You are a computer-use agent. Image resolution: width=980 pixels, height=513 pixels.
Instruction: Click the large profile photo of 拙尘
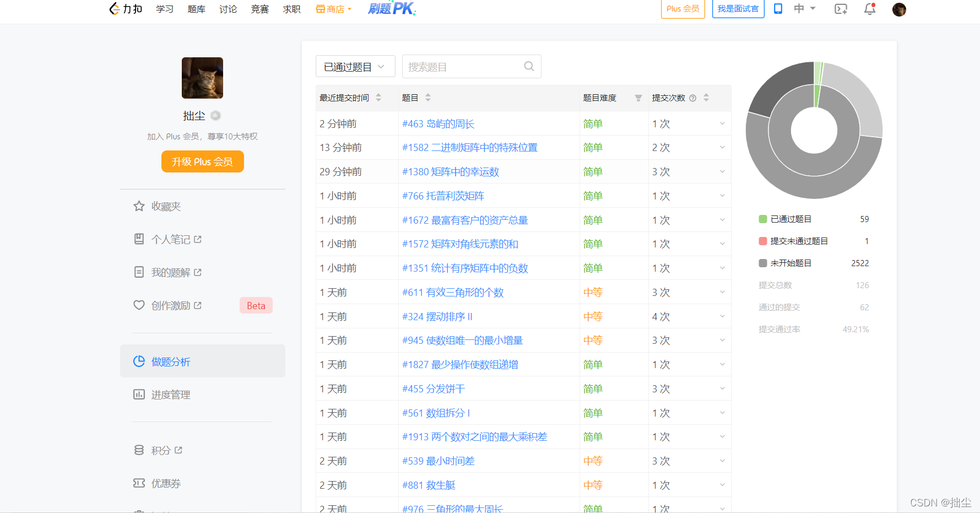(x=202, y=78)
